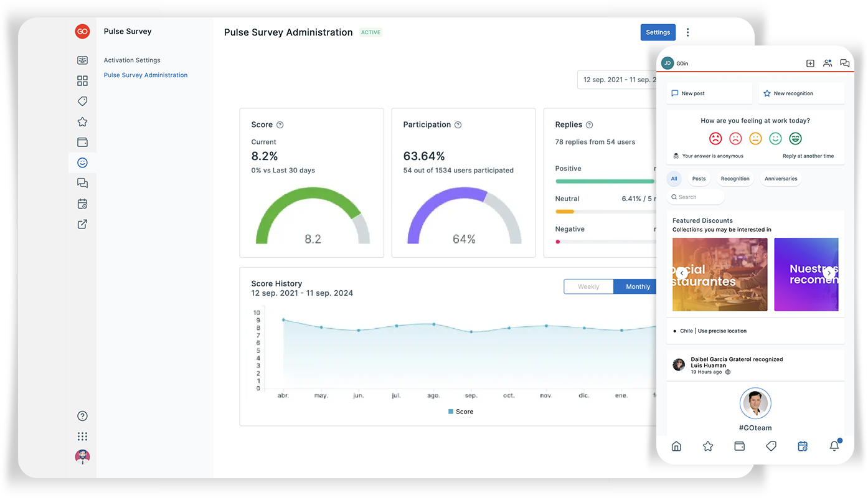The height and width of the screenshot is (500, 868).
Task: Select the pulse survey smiley sidebar icon
Action: point(82,163)
